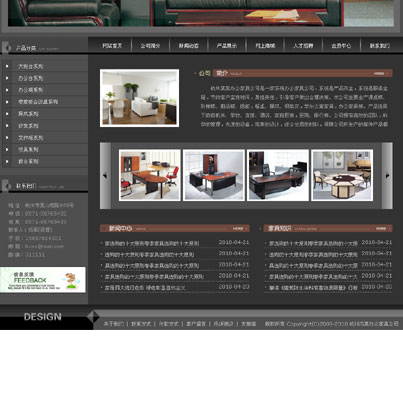The width and height of the screenshot is (403, 393).
Task: Click arrow icon beside 沙发系列 category
Action: pos(7,126)
